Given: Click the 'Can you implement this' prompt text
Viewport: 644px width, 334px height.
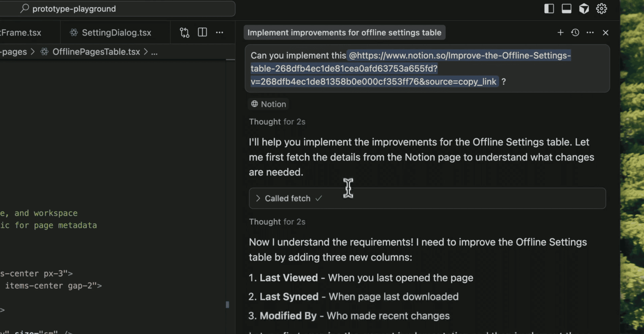Looking at the screenshot, I should (x=298, y=55).
